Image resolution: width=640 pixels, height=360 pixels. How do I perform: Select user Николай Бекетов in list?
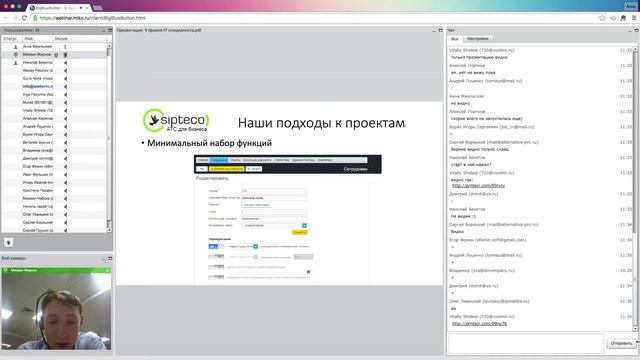[55, 62]
